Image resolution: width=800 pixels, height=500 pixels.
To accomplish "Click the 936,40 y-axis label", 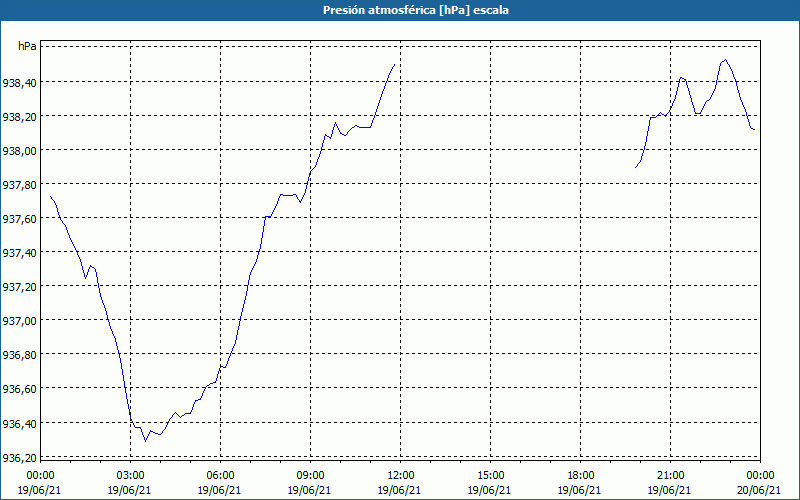I will [x=19, y=423].
